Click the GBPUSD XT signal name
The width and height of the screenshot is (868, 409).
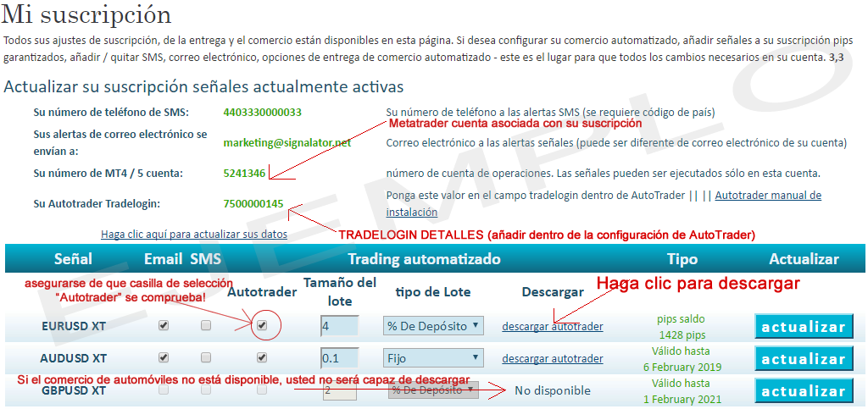74,390
